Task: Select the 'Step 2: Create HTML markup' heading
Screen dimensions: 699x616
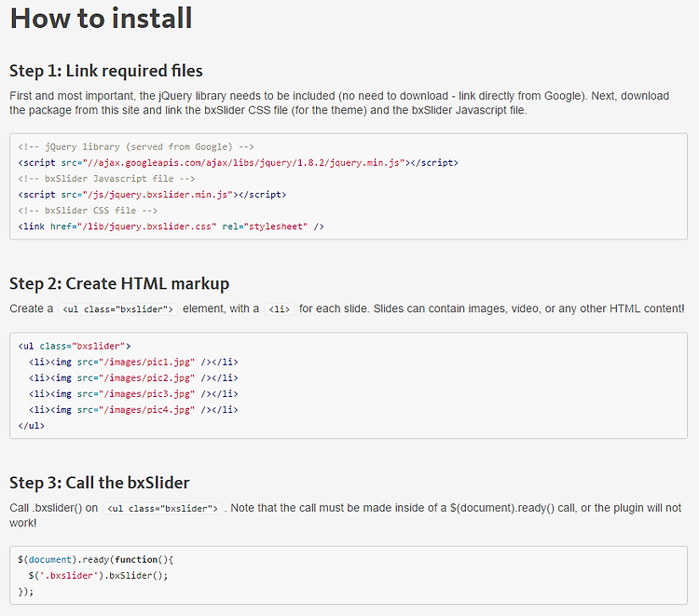Action: coord(119,283)
